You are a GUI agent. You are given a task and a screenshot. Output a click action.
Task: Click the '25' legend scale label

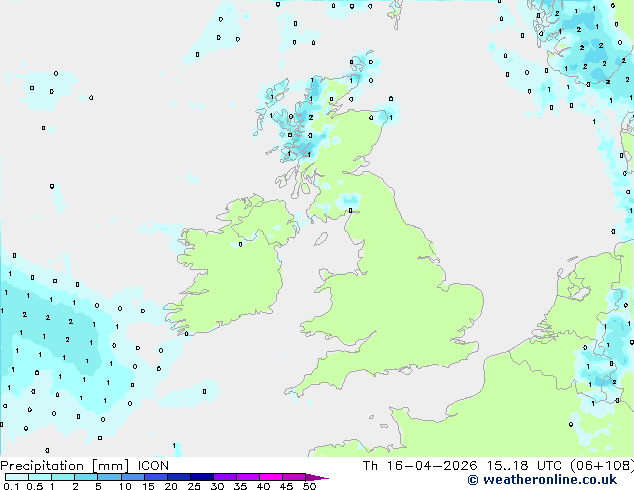194,486
